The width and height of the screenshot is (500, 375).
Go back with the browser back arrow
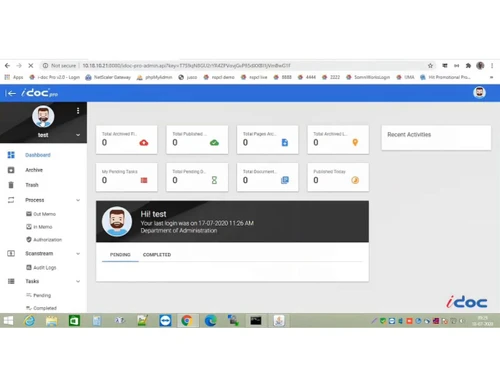(x=7, y=66)
